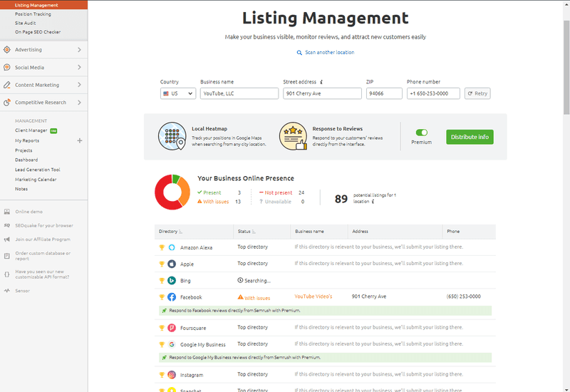This screenshot has width=570, height=392.
Task: Click the Instagram logo icon
Action: [x=172, y=375]
